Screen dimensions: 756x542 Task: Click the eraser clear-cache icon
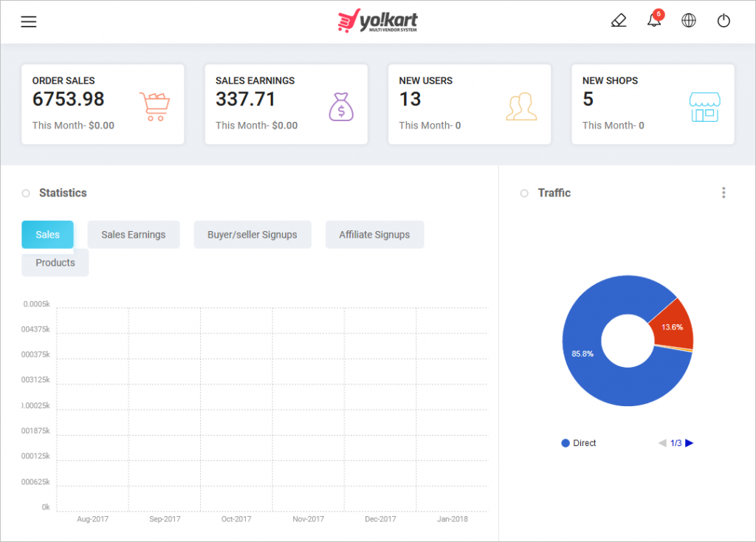tap(619, 20)
